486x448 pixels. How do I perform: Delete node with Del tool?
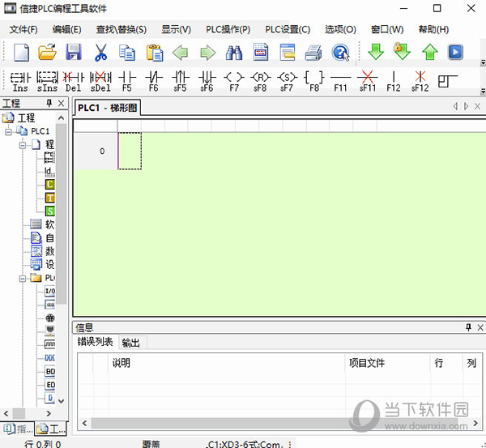(x=73, y=82)
